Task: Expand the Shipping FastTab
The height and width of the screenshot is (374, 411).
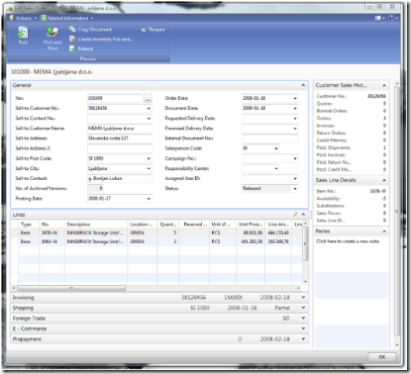Action: (303, 307)
